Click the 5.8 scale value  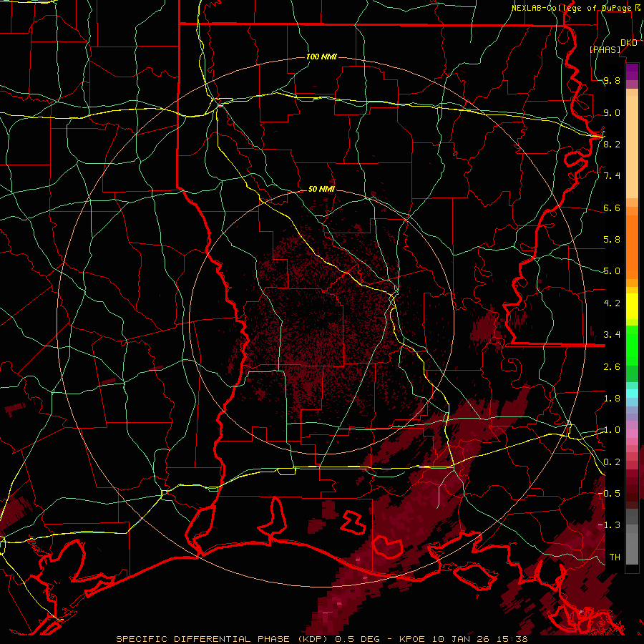(612, 240)
